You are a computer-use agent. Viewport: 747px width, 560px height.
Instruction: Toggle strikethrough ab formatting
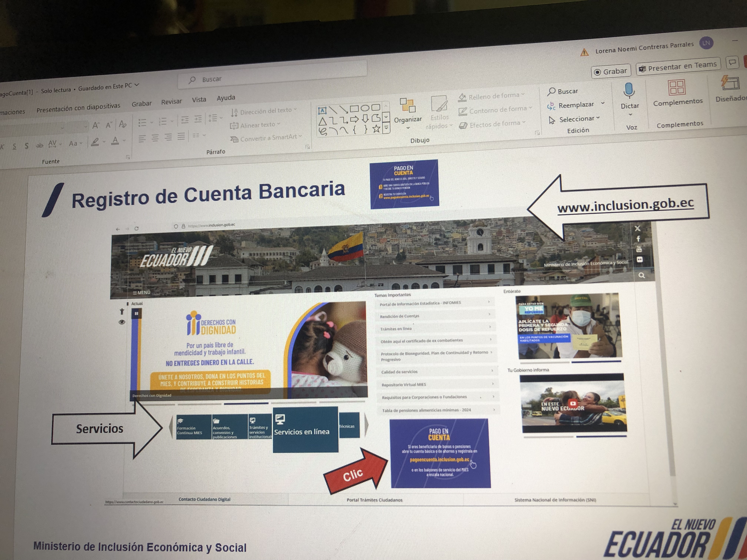[39, 145]
